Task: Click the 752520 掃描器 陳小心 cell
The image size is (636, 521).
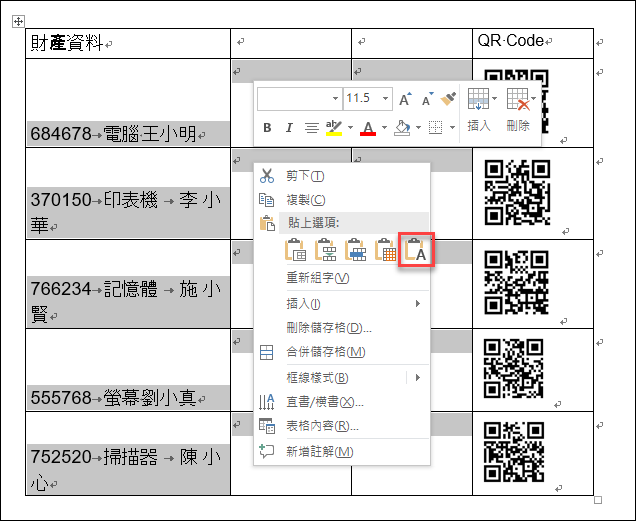Action: tap(128, 453)
